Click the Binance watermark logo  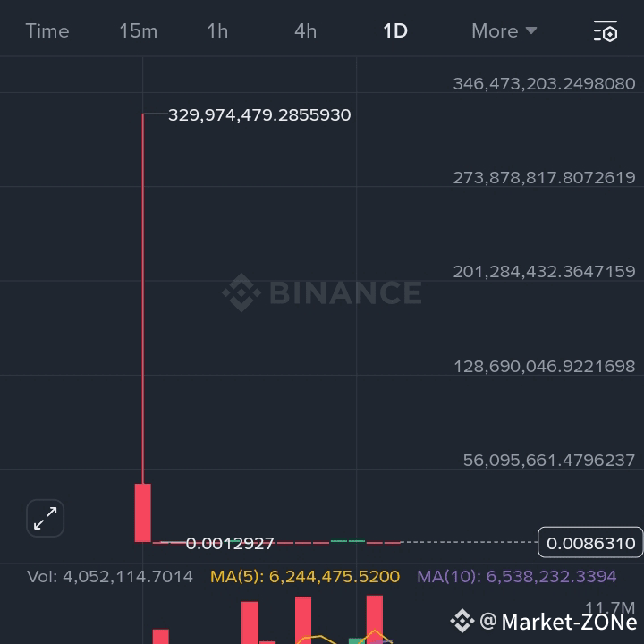(x=322, y=292)
